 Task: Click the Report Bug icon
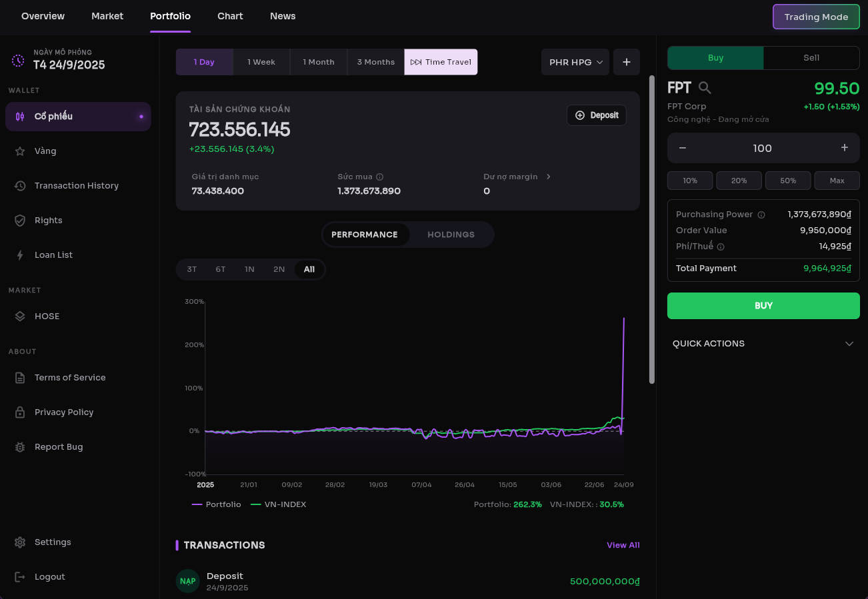20,447
